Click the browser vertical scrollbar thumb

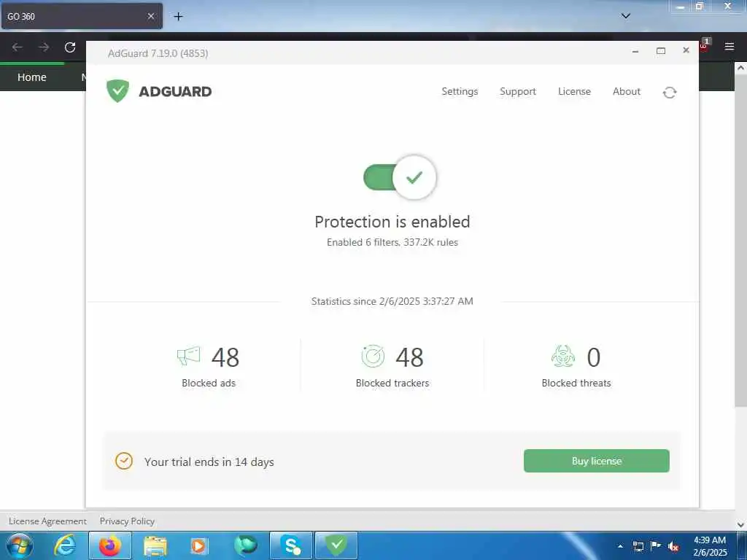coord(741,241)
